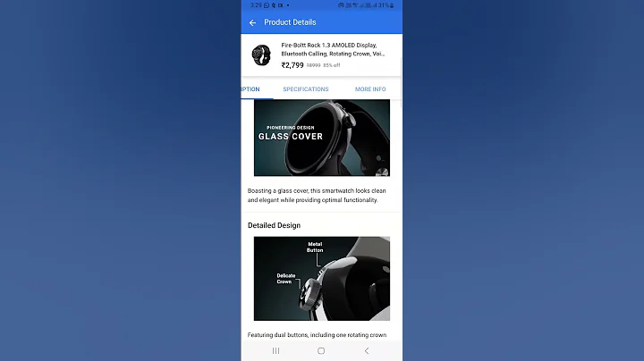Tap the Metal Button label in image

coord(315,247)
